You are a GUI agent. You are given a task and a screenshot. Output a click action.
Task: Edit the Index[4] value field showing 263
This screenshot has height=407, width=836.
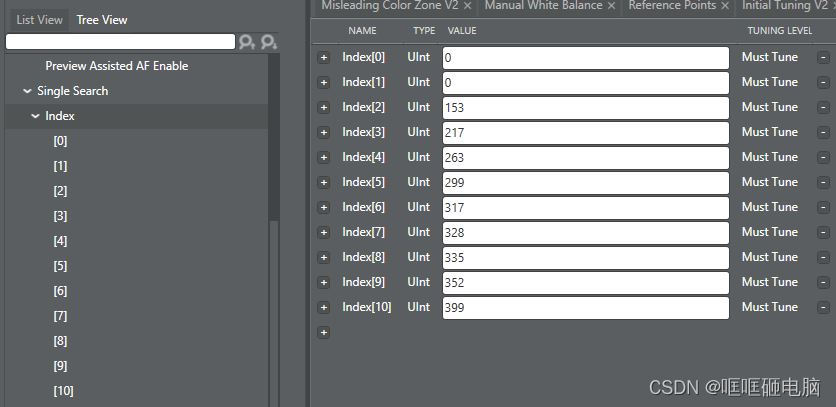[585, 158]
